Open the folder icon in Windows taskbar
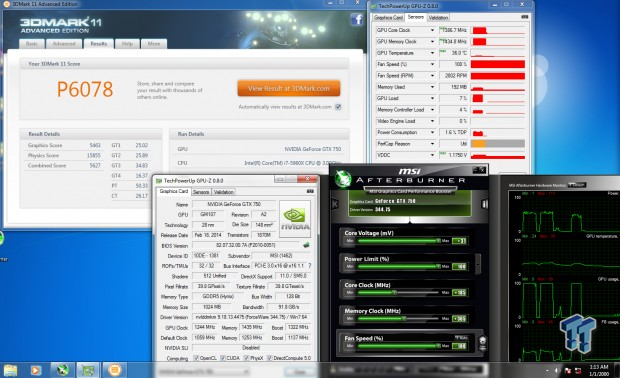Viewport: 620px width, 378px height. tap(11, 370)
